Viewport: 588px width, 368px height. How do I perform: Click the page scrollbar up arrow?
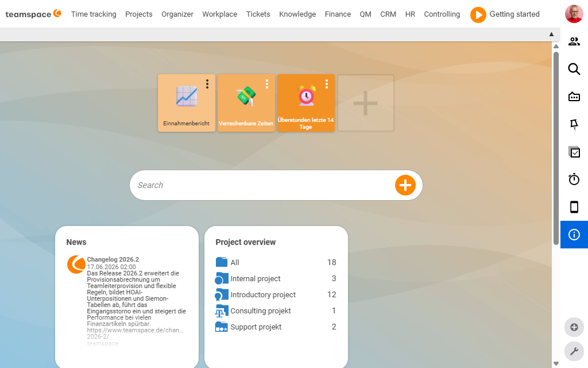pyautogui.click(x=556, y=46)
